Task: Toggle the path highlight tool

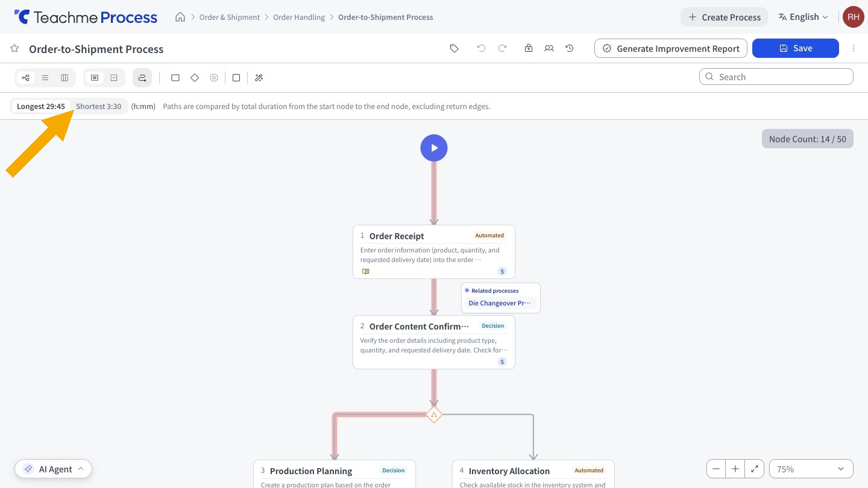Action: (142, 78)
